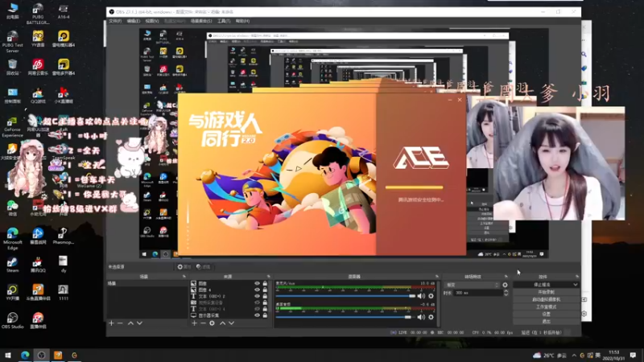The width and height of the screenshot is (644, 362).
Task: Open the YY语音 desktop icon
Action: click(x=38, y=39)
